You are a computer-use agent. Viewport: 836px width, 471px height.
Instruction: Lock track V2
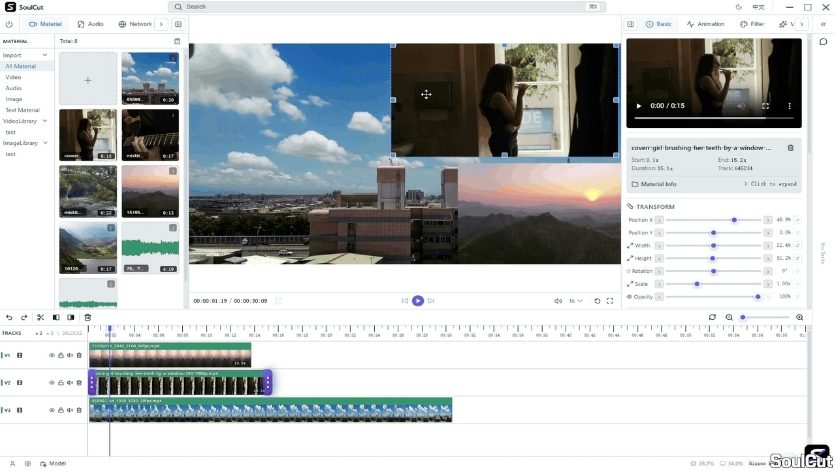click(61, 382)
